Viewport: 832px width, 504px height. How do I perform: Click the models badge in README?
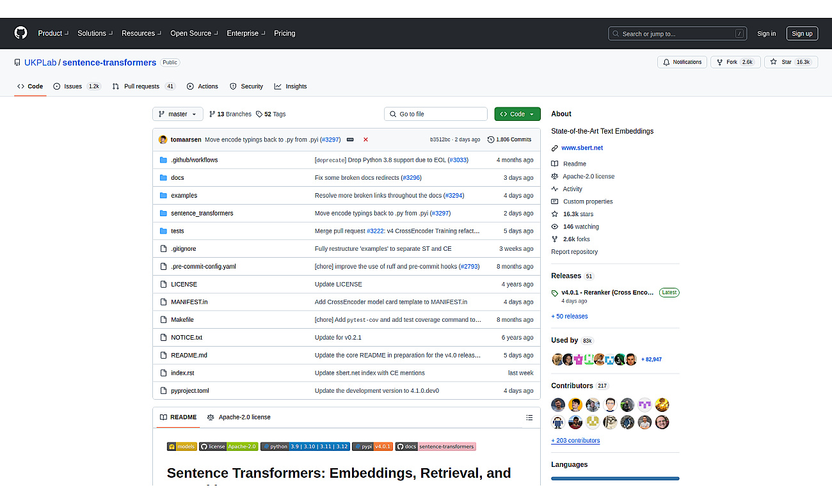click(x=182, y=446)
